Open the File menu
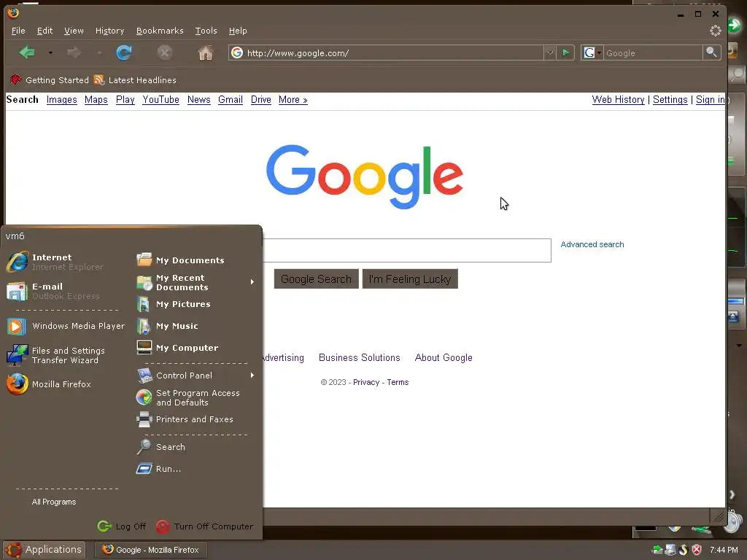The height and width of the screenshot is (560, 747). (x=18, y=31)
